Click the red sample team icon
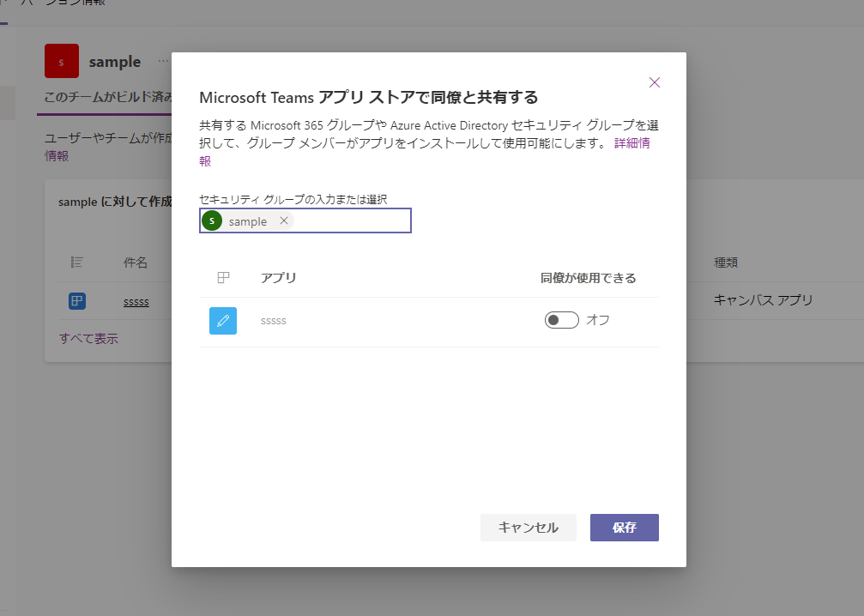Viewport: 864px width, 616px height. point(62,61)
